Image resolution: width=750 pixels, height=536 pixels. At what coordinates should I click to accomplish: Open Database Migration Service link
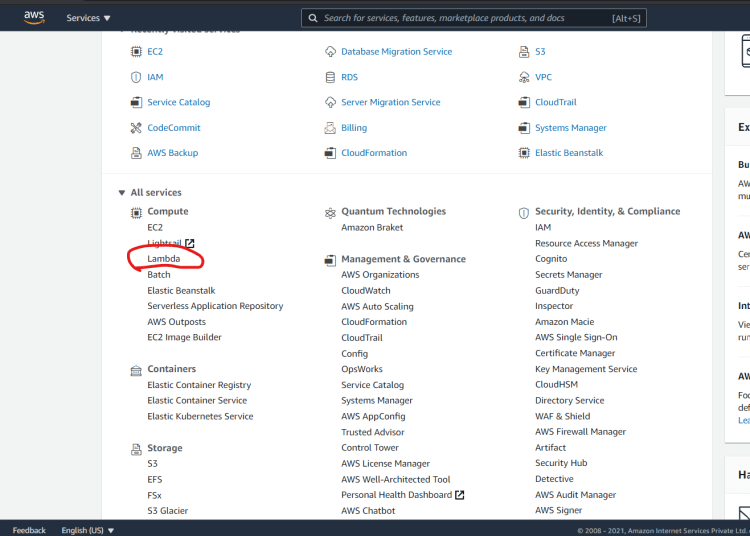[397, 52]
